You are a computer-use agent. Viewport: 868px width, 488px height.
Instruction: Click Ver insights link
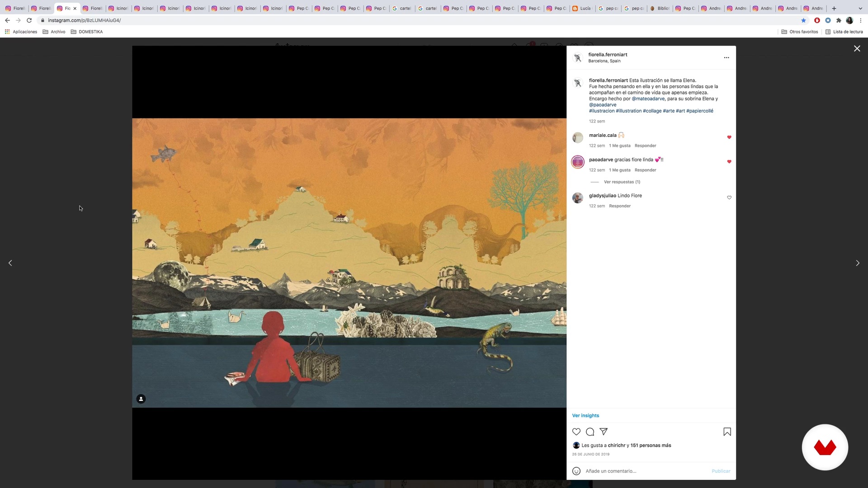(585, 415)
